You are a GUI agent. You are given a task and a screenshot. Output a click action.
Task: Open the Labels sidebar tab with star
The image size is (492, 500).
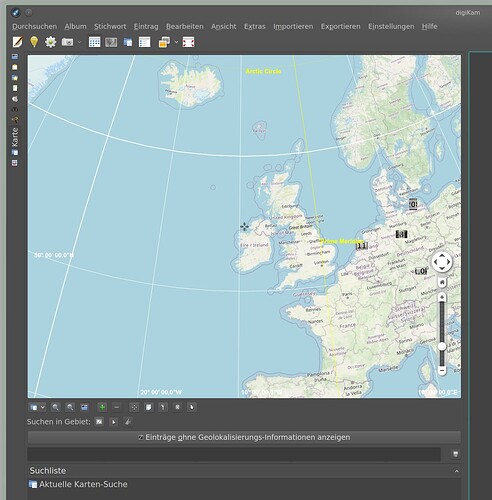tap(15, 78)
